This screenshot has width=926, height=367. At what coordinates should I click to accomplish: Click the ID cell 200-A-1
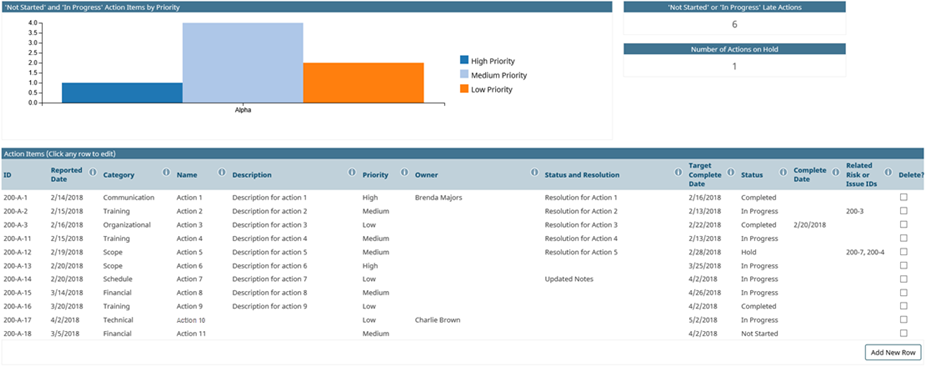coord(15,197)
